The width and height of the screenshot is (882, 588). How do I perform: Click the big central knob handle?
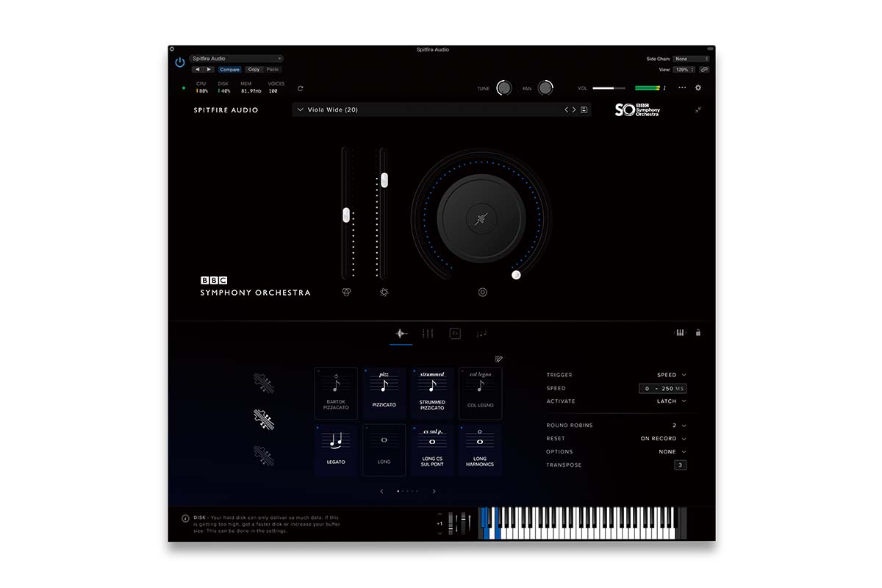[516, 275]
